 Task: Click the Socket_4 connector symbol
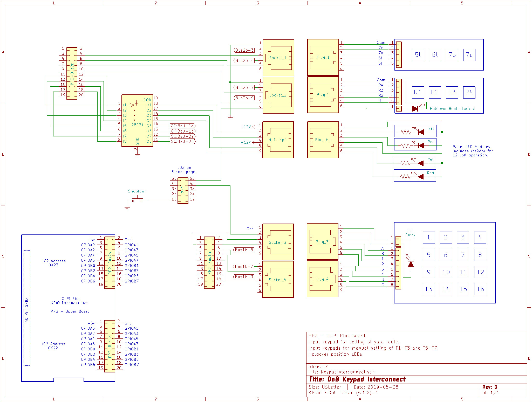pos(278,279)
